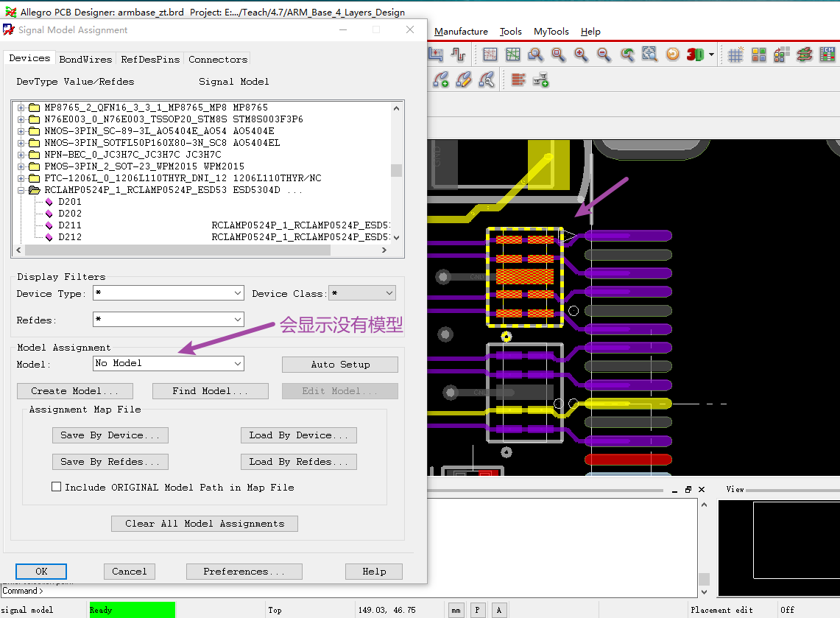840x618 pixels.
Task: Open the MyTools menu
Action: click(551, 32)
